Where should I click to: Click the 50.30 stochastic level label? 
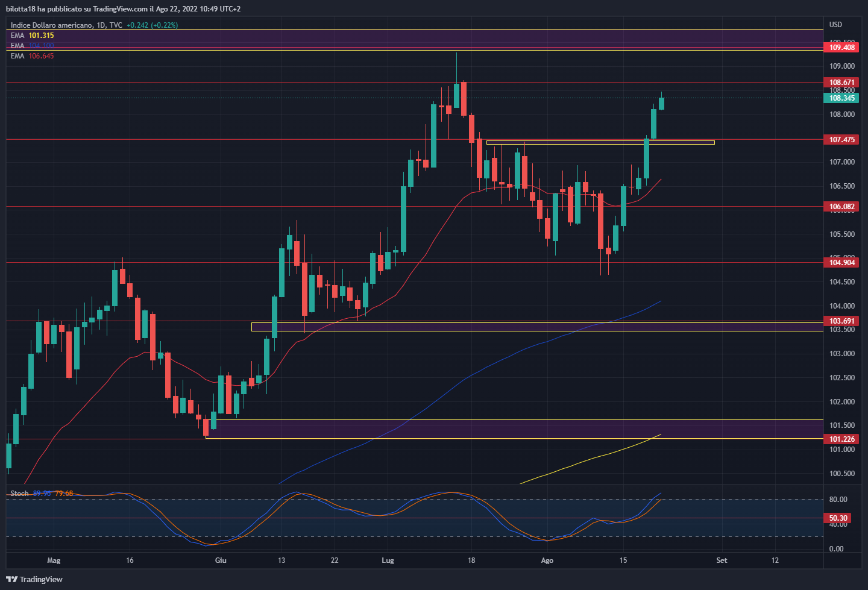[x=838, y=518]
